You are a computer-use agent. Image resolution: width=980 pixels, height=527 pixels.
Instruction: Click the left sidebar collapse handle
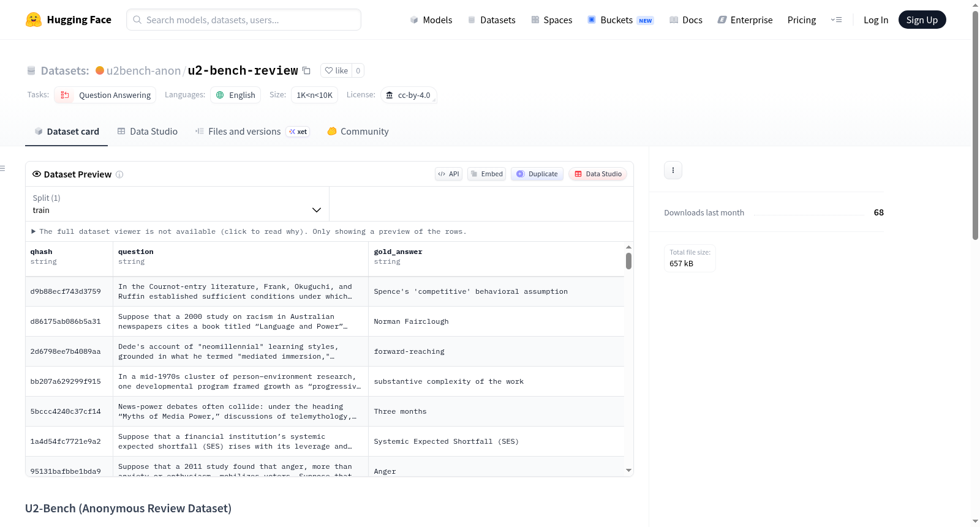[x=2, y=168]
